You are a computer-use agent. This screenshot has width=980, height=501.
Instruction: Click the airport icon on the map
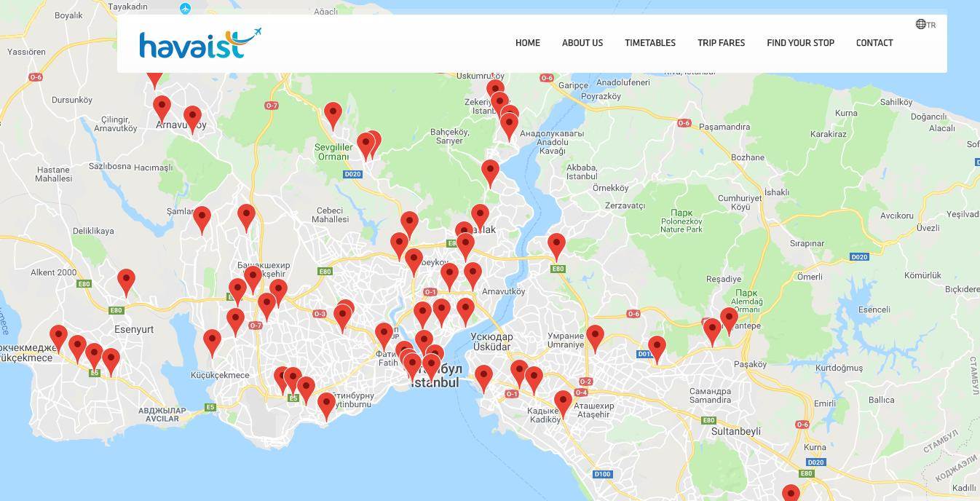tap(185, 8)
